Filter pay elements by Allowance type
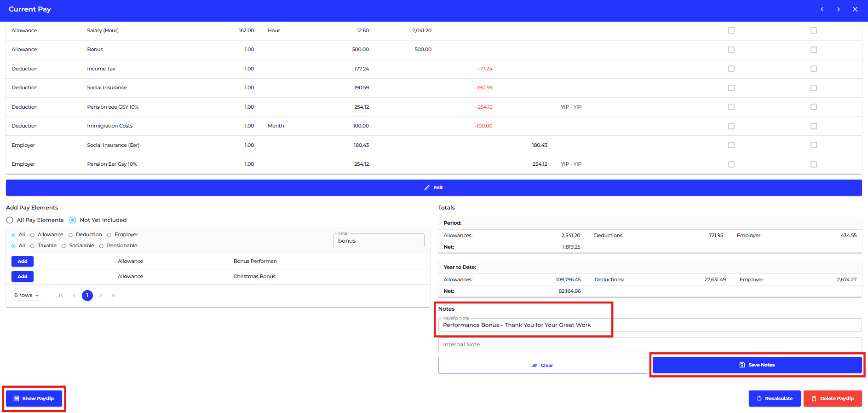The image size is (868, 413). tap(32, 235)
